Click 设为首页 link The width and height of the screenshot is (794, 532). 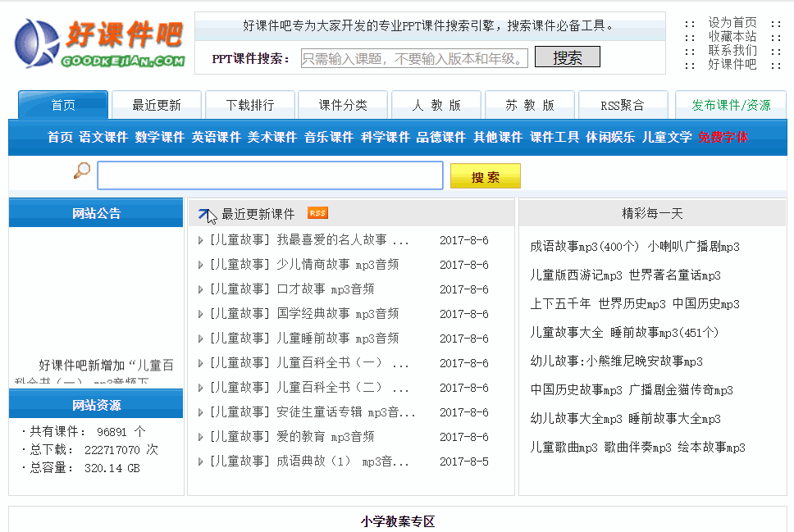[x=732, y=23]
